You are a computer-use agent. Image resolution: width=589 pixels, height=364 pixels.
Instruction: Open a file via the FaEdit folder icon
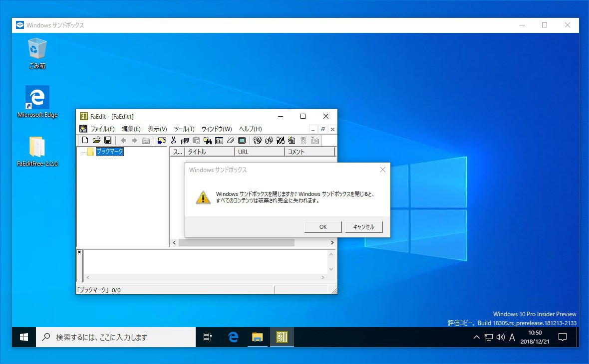coord(96,140)
